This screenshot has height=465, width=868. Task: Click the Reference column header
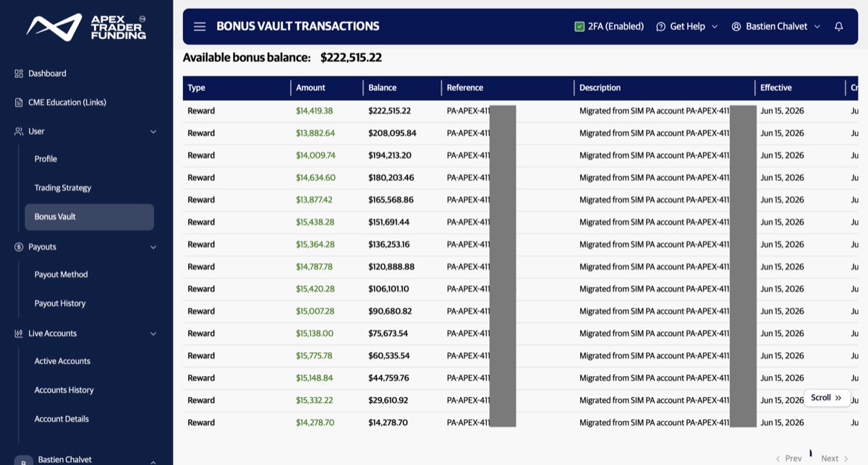click(x=464, y=88)
